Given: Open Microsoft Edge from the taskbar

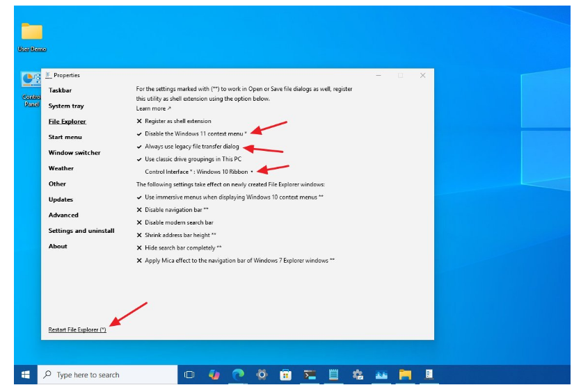Looking at the screenshot, I should point(237,375).
